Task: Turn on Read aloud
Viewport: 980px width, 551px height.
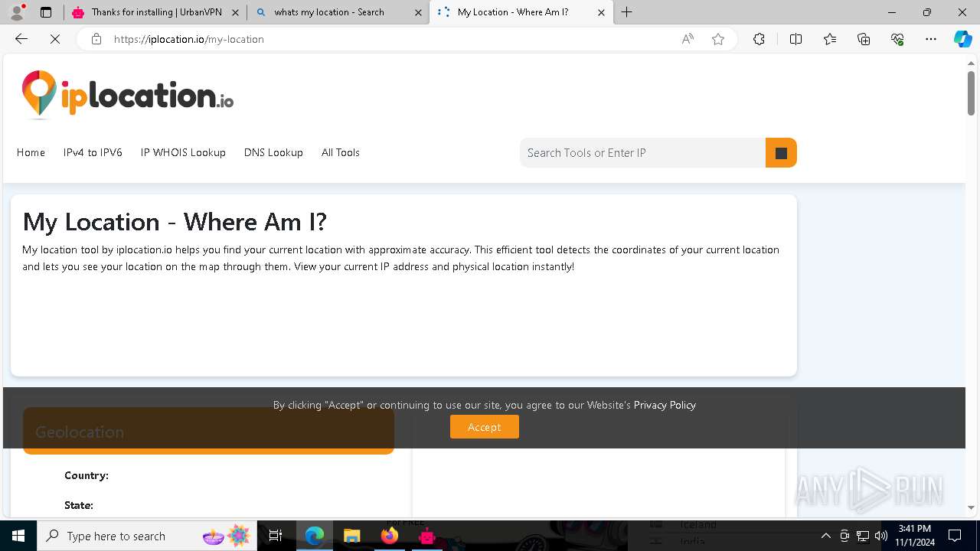Action: coord(688,39)
